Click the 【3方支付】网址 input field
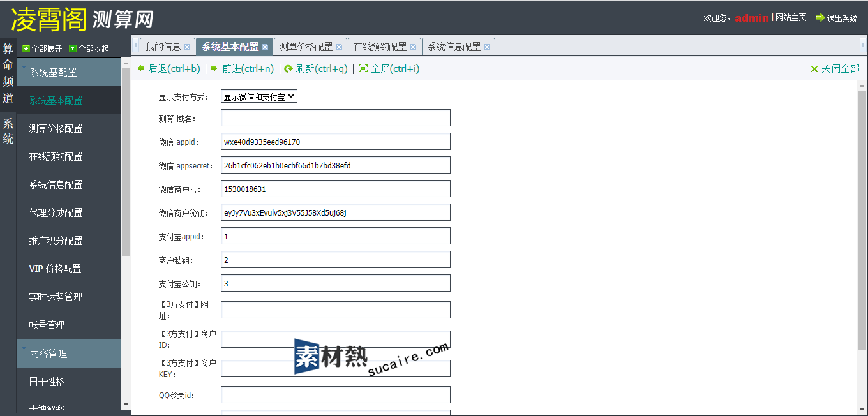The height and width of the screenshot is (416, 868). tap(336, 310)
